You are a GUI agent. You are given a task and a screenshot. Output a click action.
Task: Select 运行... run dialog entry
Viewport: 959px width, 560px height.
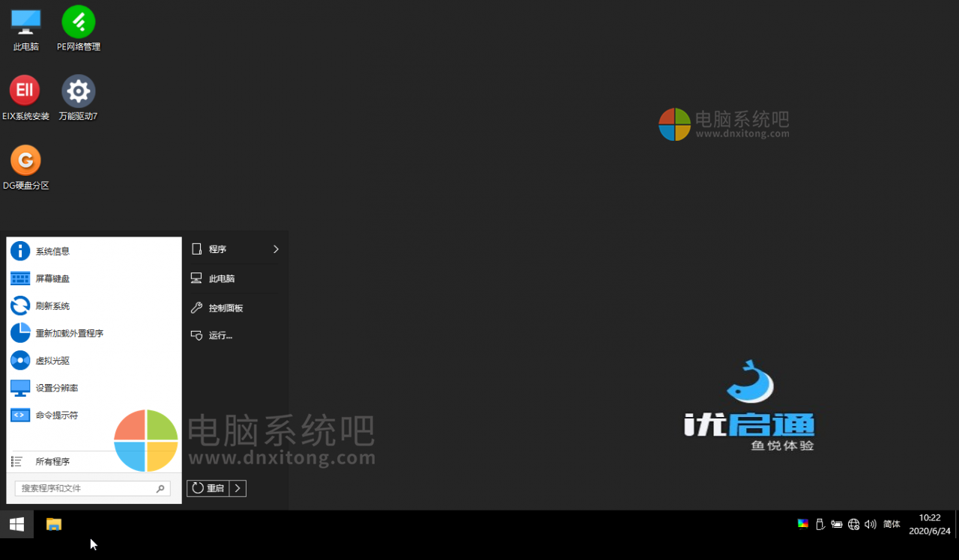[x=235, y=335]
